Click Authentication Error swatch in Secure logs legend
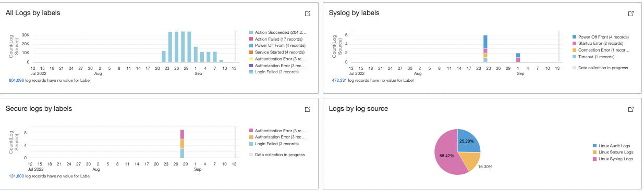 (251, 131)
